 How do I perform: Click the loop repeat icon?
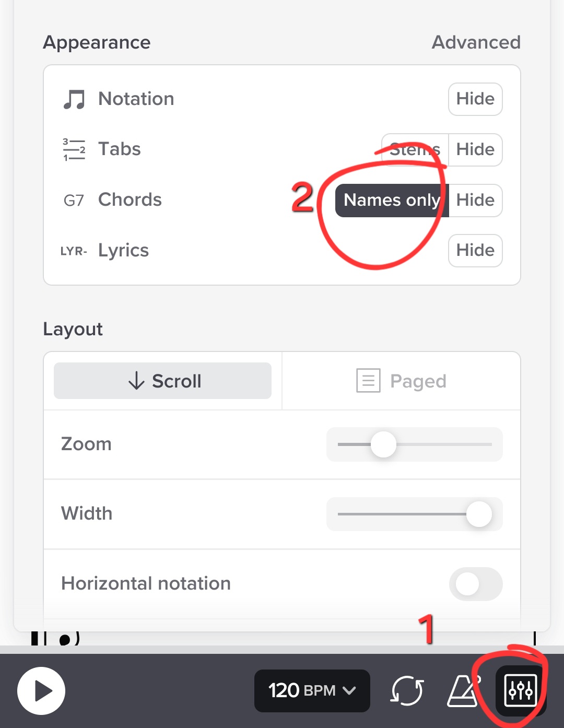[x=407, y=691]
